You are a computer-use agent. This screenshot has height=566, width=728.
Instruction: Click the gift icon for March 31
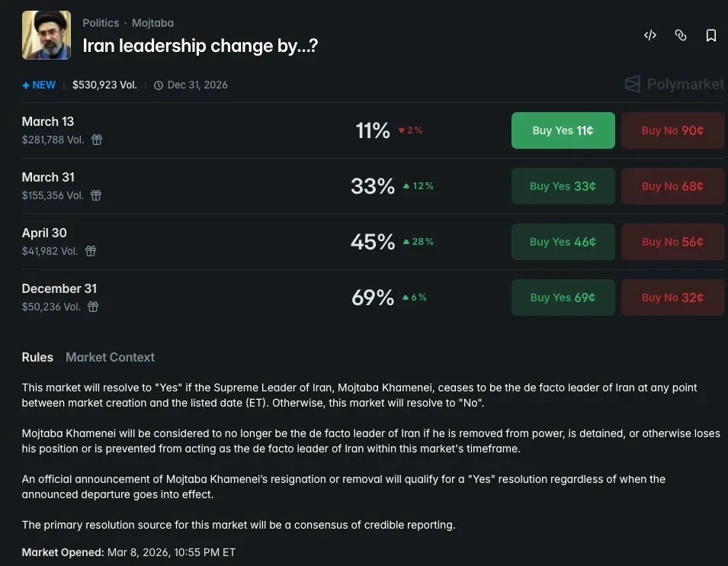[96, 195]
